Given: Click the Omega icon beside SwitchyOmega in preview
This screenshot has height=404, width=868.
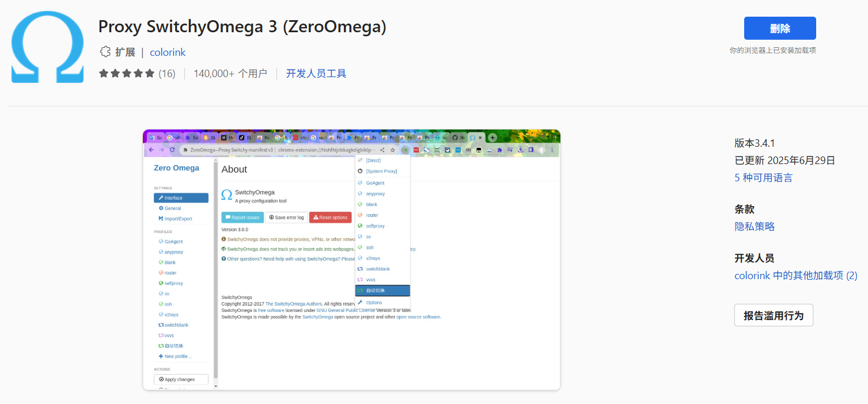Looking at the screenshot, I should click(227, 196).
